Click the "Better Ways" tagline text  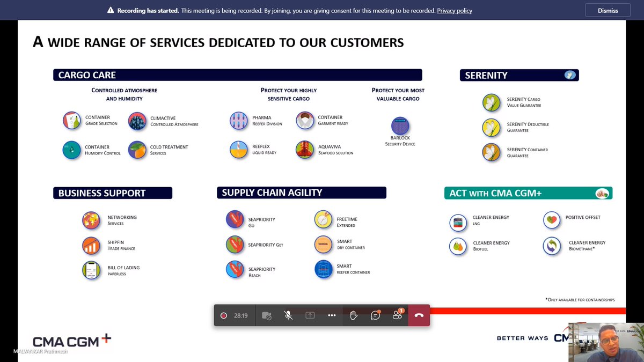[522, 338]
